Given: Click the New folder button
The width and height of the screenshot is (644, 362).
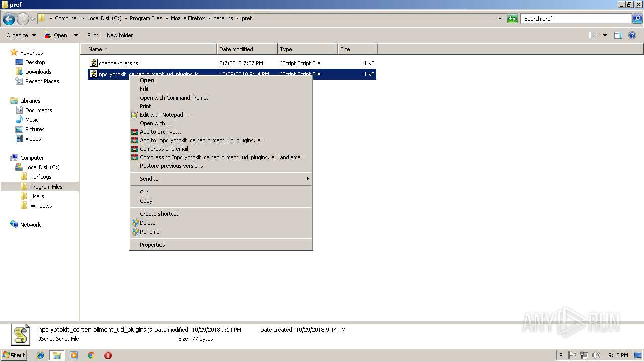Looking at the screenshot, I should tap(120, 35).
